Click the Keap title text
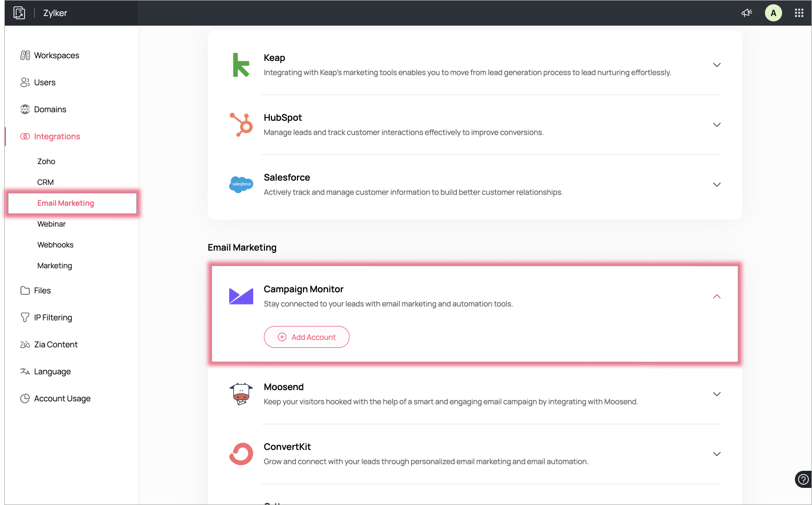This screenshot has width=812, height=505. (275, 58)
